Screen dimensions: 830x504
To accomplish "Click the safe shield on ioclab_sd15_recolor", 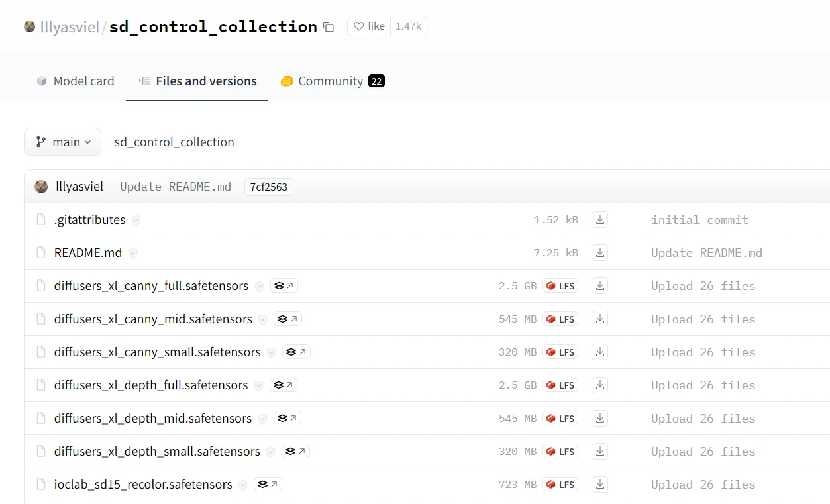I will 242,485.
